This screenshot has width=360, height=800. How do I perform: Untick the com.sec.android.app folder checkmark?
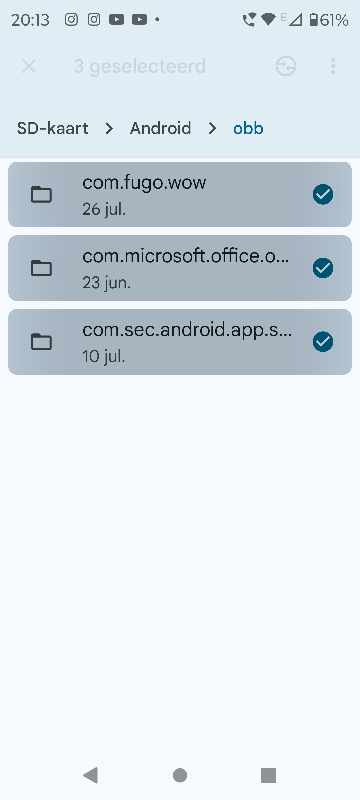(323, 341)
